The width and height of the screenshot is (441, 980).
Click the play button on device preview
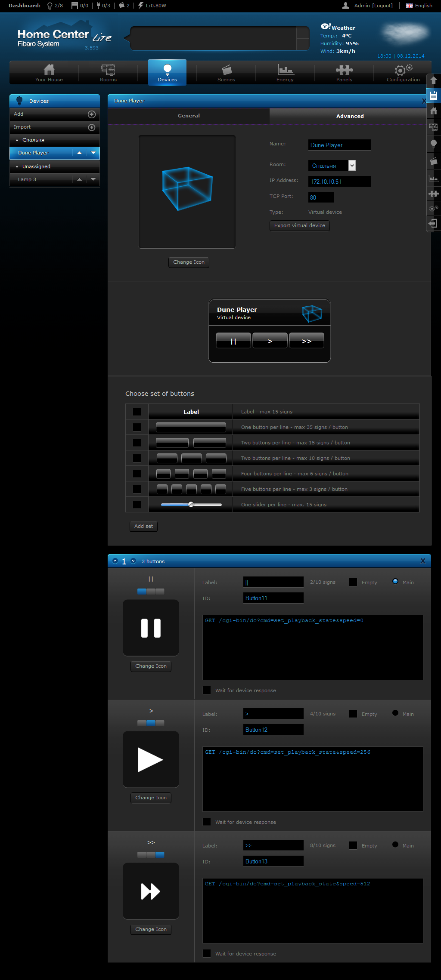[x=270, y=341]
